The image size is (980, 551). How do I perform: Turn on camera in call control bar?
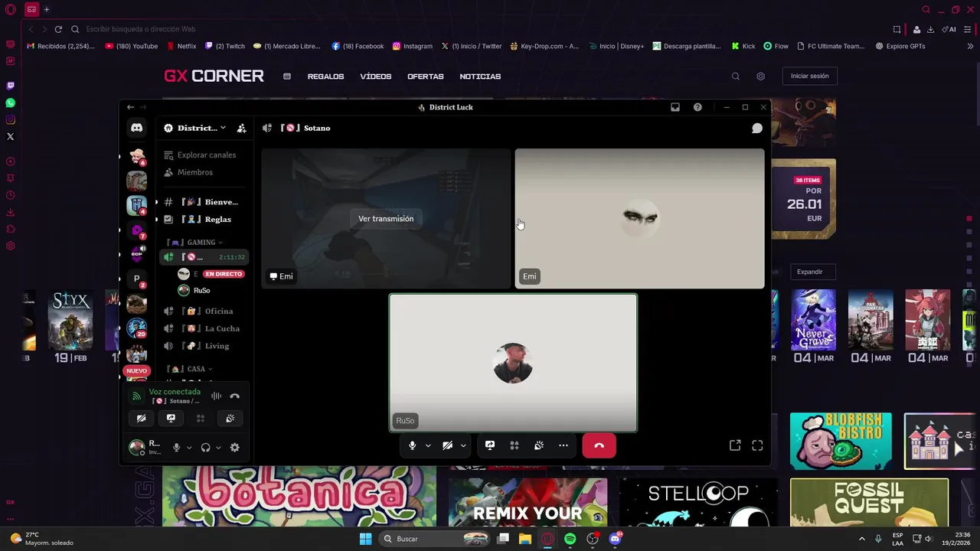[447, 445]
